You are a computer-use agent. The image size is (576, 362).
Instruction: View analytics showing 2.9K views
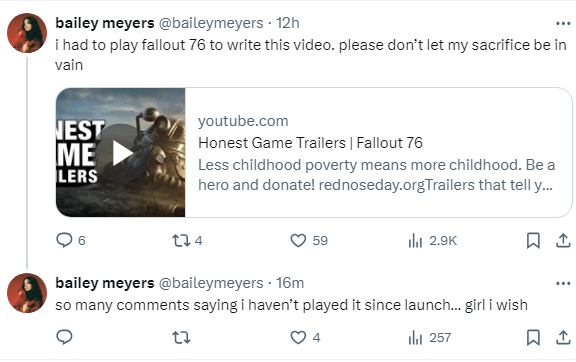[415, 241]
